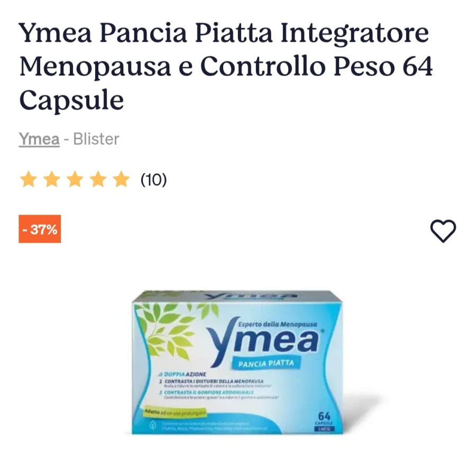Click Esperto della Menopausa tagline on box
476x469 pixels.
click(x=278, y=324)
